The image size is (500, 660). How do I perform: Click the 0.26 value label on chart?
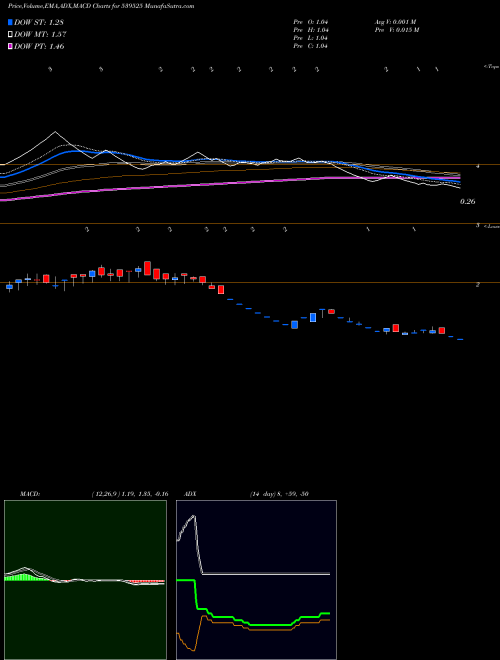point(467,202)
